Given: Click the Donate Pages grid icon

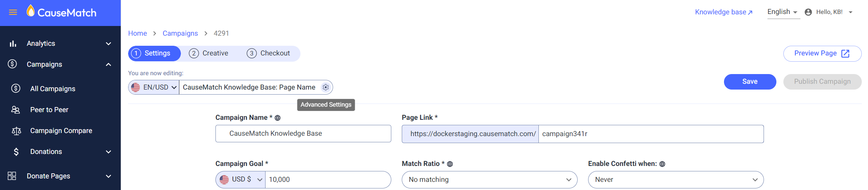Looking at the screenshot, I should click(12, 176).
